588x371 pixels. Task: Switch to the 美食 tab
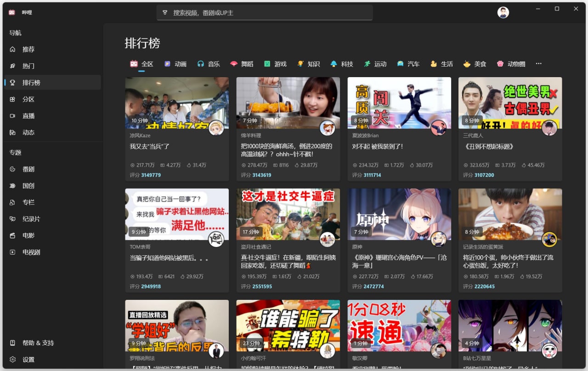tap(475, 64)
